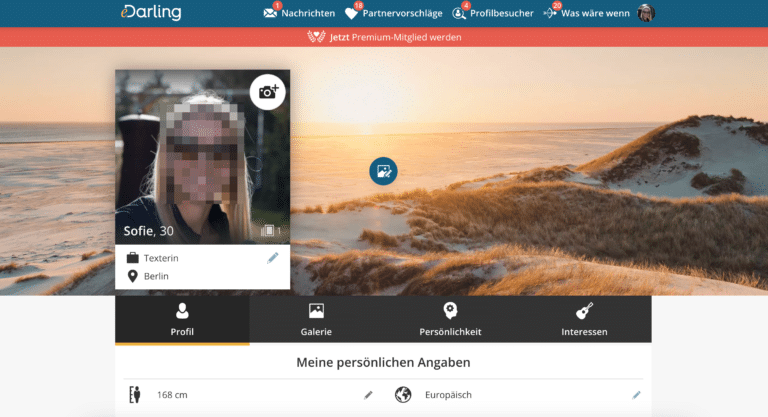Click Jetzt Premium-Mitglied werden banner
768x417 pixels.
click(x=384, y=37)
